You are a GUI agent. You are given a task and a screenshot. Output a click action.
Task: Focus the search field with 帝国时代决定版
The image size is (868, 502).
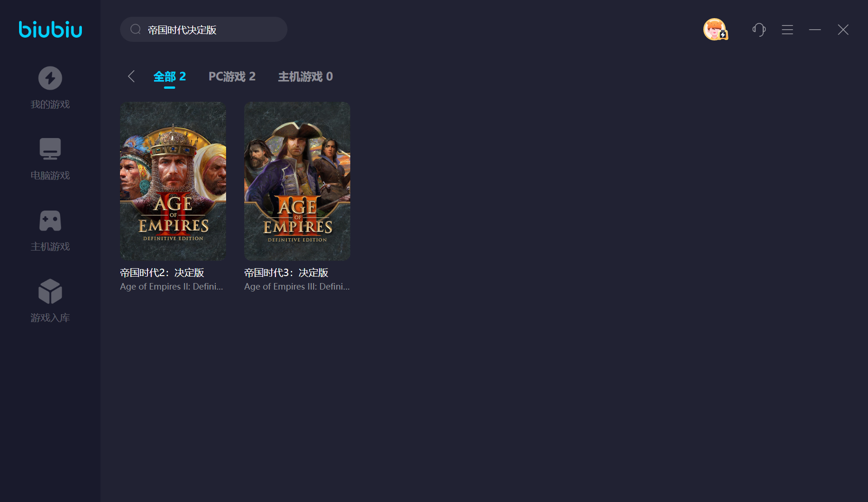pyautogui.click(x=204, y=29)
